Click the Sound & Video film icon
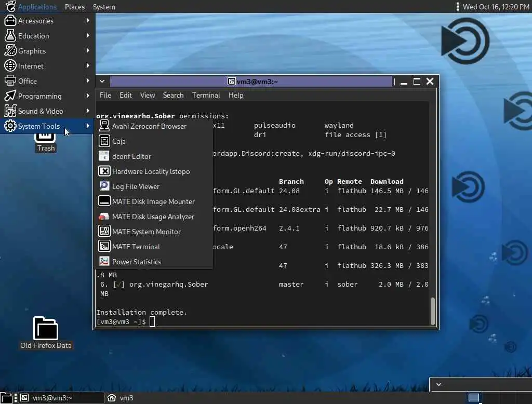Image resolution: width=532 pixels, height=404 pixels. (10, 111)
